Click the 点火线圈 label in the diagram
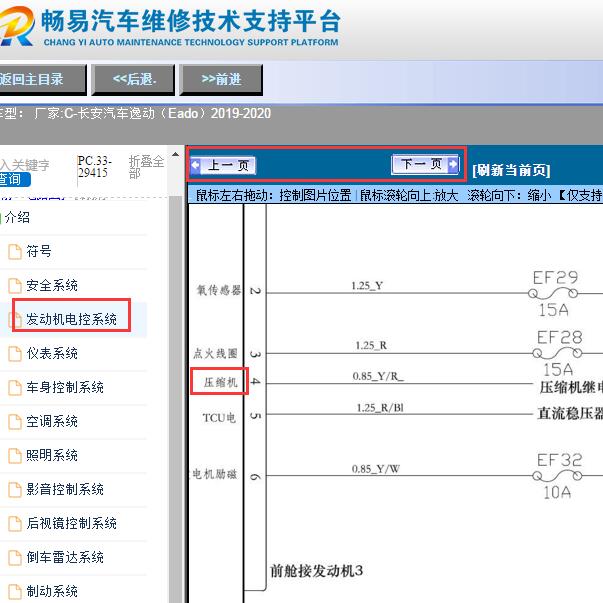Viewport: 603px width, 603px height. coord(215,353)
